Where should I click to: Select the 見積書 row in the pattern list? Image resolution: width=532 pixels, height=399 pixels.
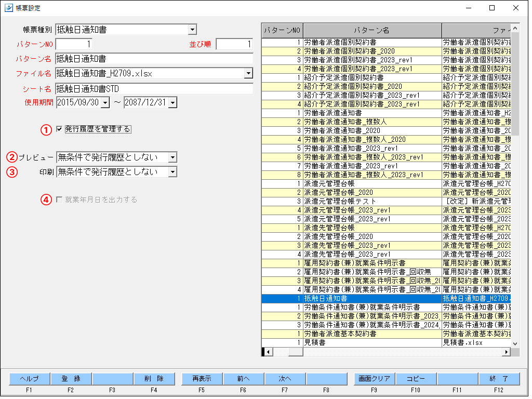pos(372,342)
